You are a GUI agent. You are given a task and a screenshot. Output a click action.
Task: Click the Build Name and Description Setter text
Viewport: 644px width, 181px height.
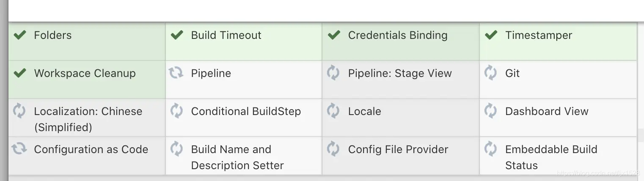pyautogui.click(x=237, y=157)
